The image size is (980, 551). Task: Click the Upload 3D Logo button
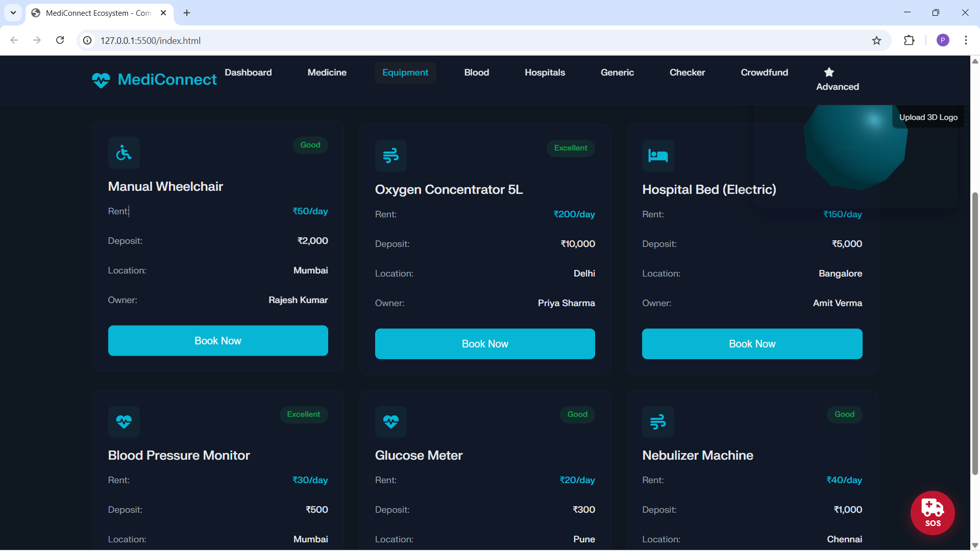[x=928, y=117]
